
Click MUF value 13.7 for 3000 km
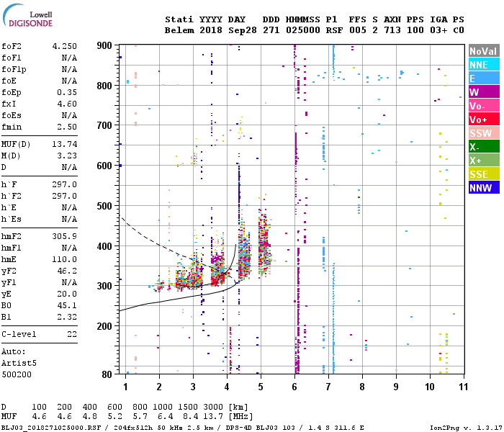(x=213, y=417)
